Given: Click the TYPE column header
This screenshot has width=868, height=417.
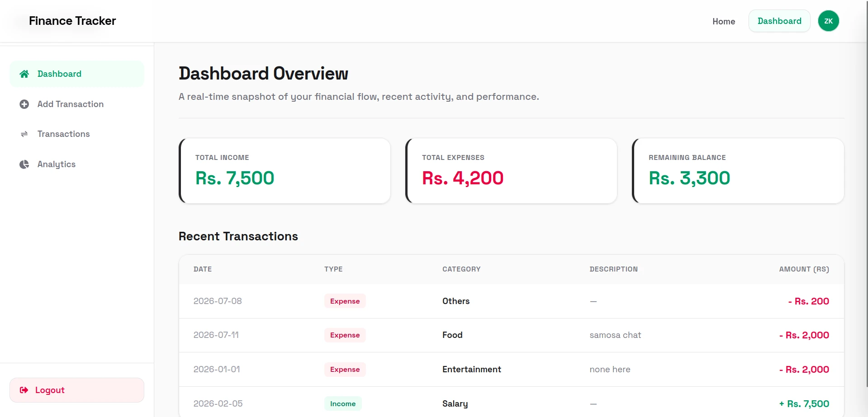Looking at the screenshot, I should (x=333, y=269).
